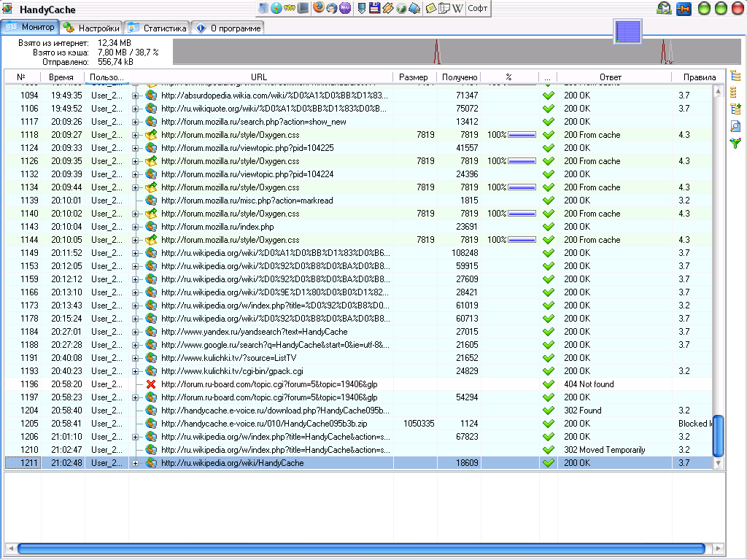Expand the tree node for row 1117
Image resolution: width=747 pixels, height=560 pixels.
tap(135, 122)
